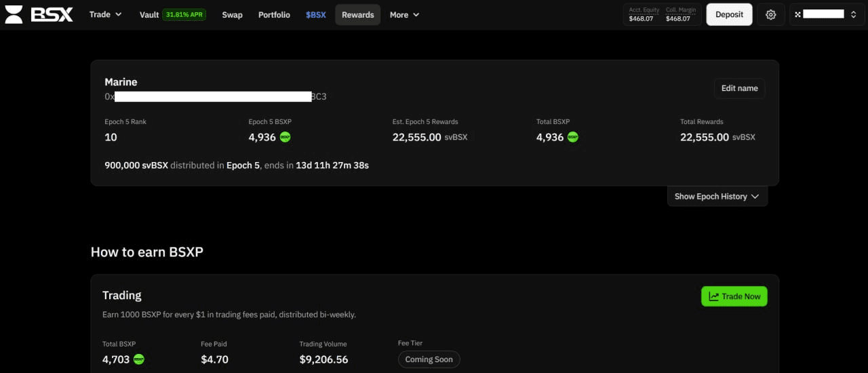Click Trading Volume $9,206.56 value
The width and height of the screenshot is (868, 373).
tap(323, 359)
